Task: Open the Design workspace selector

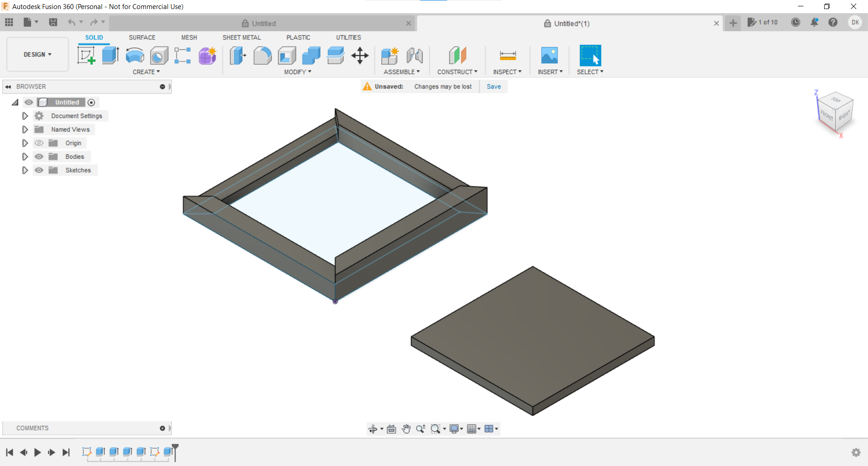Action: click(37, 54)
